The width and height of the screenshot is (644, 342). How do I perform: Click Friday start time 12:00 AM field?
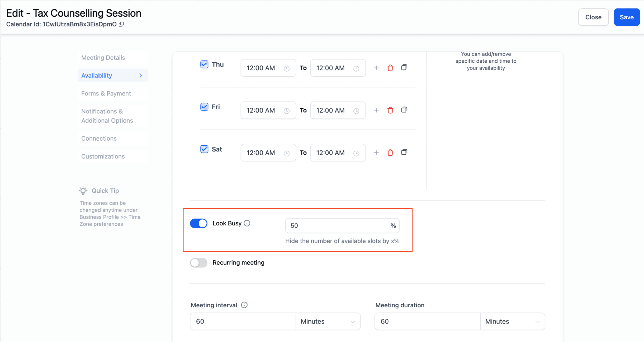coord(268,110)
